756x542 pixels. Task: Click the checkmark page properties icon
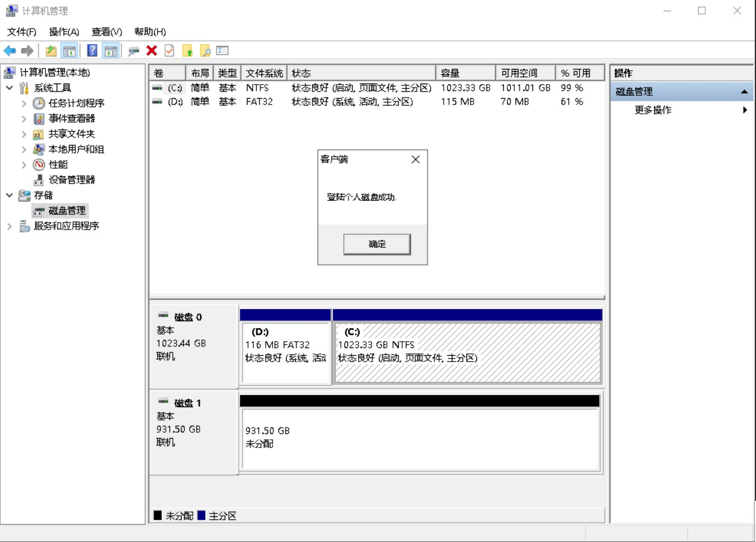169,51
